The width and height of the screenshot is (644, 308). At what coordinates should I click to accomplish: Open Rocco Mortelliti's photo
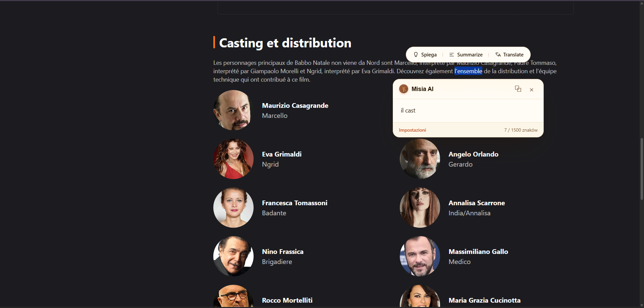(233, 296)
